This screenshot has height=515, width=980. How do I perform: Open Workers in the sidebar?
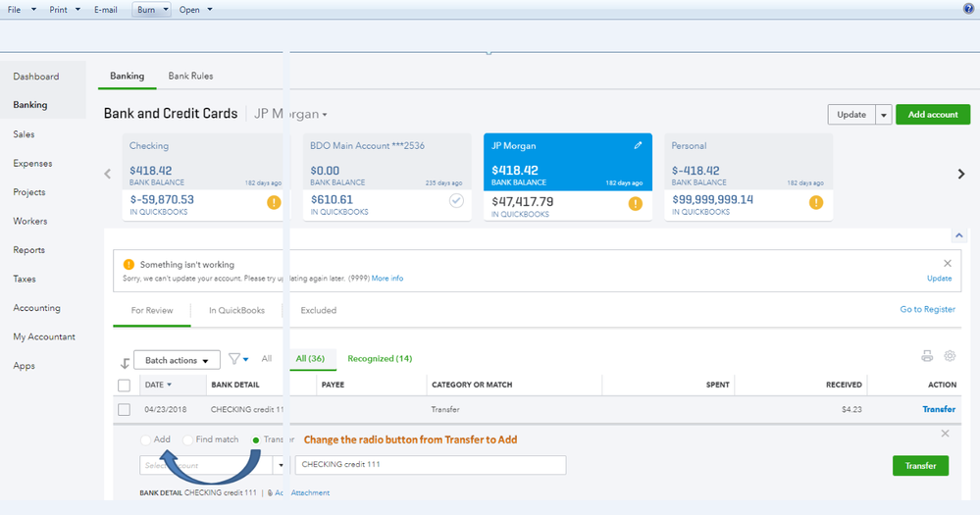pos(30,221)
